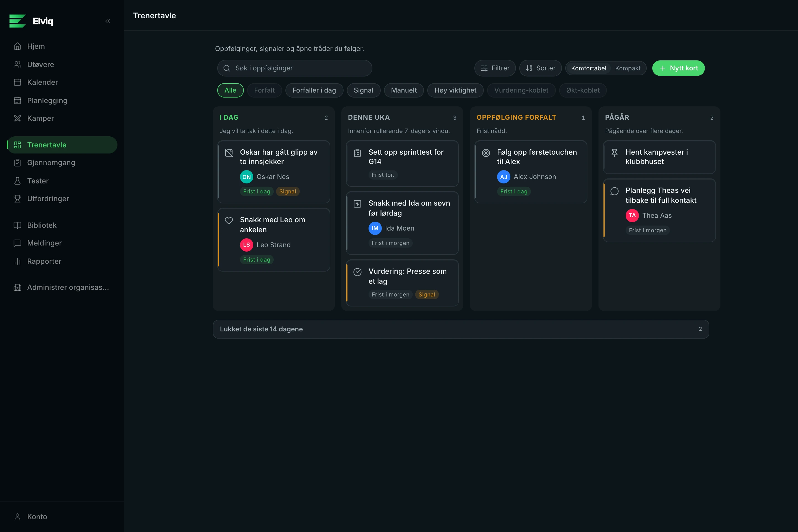
Task: Click the Trenertavle grid icon
Action: click(x=17, y=145)
